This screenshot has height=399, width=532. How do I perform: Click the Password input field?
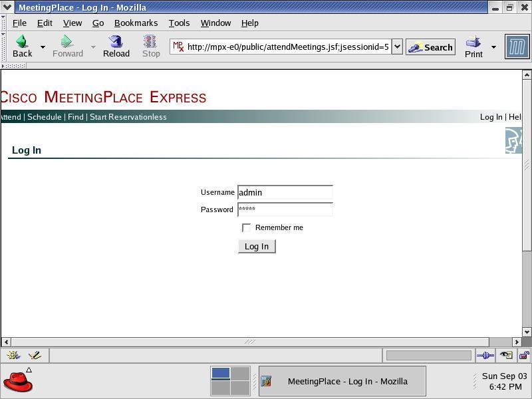click(x=285, y=209)
